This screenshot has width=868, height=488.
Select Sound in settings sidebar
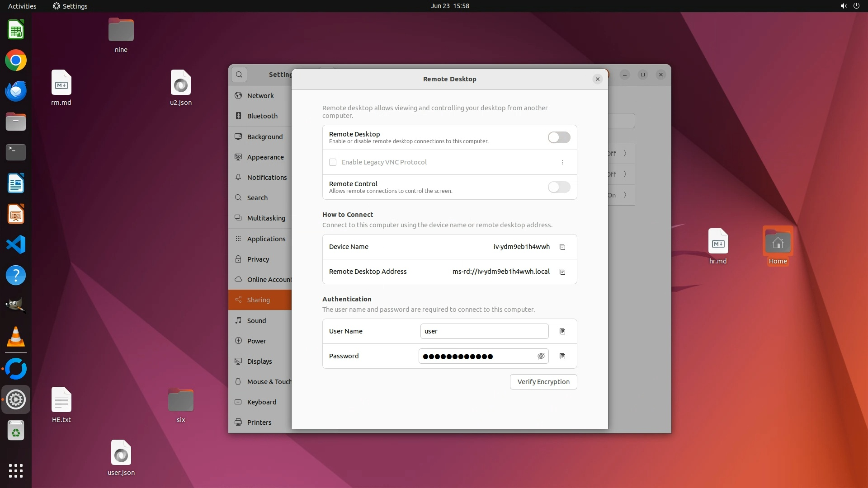256,320
